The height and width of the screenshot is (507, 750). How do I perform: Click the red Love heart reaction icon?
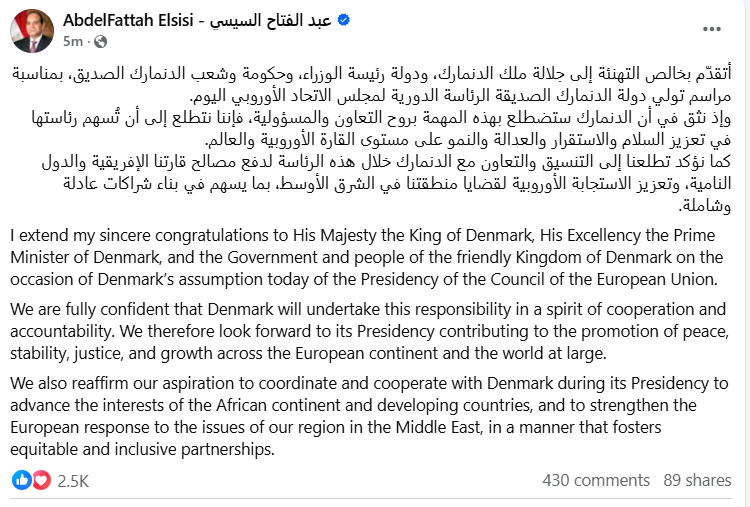point(42,480)
